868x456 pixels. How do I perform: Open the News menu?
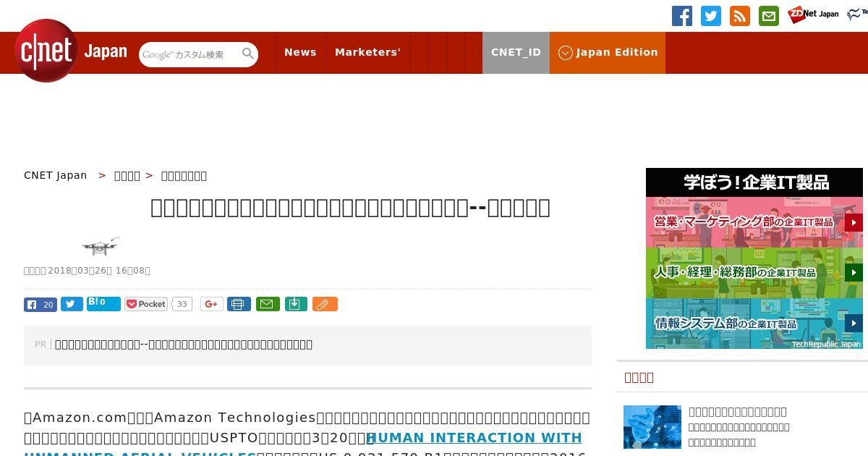(300, 52)
